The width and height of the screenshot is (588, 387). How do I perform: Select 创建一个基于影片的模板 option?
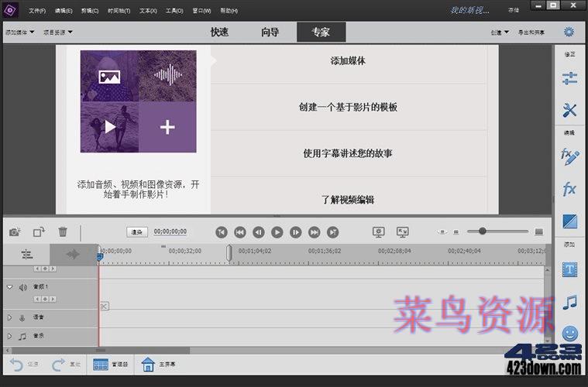[348, 107]
